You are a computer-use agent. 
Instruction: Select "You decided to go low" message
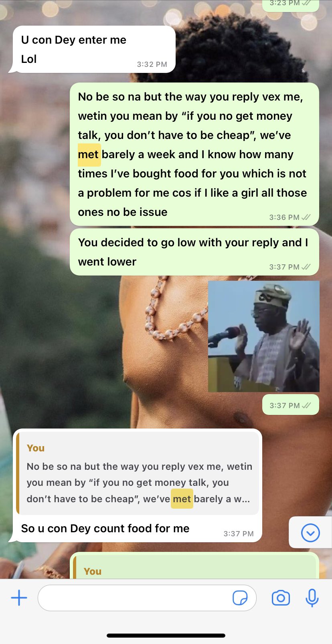pos(194,252)
